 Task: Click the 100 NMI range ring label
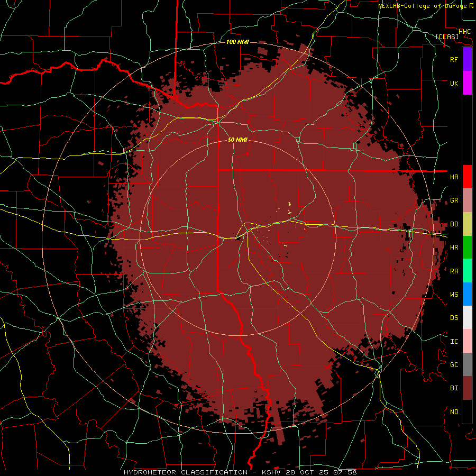pyautogui.click(x=237, y=42)
